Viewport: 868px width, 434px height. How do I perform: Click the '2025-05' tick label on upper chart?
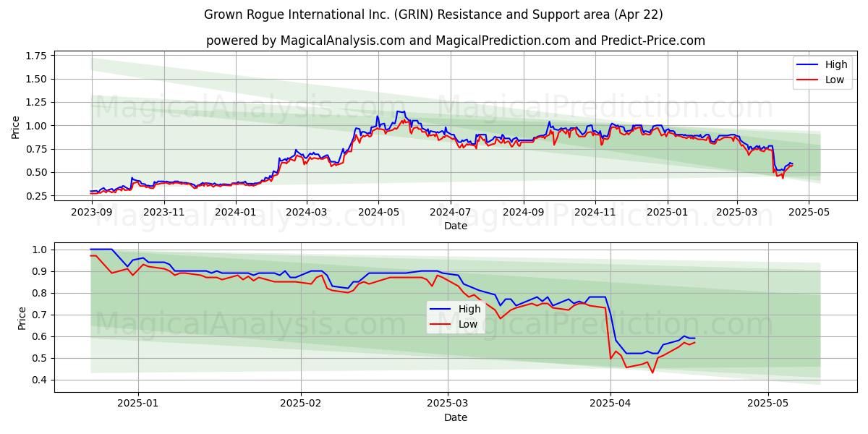[809, 213]
